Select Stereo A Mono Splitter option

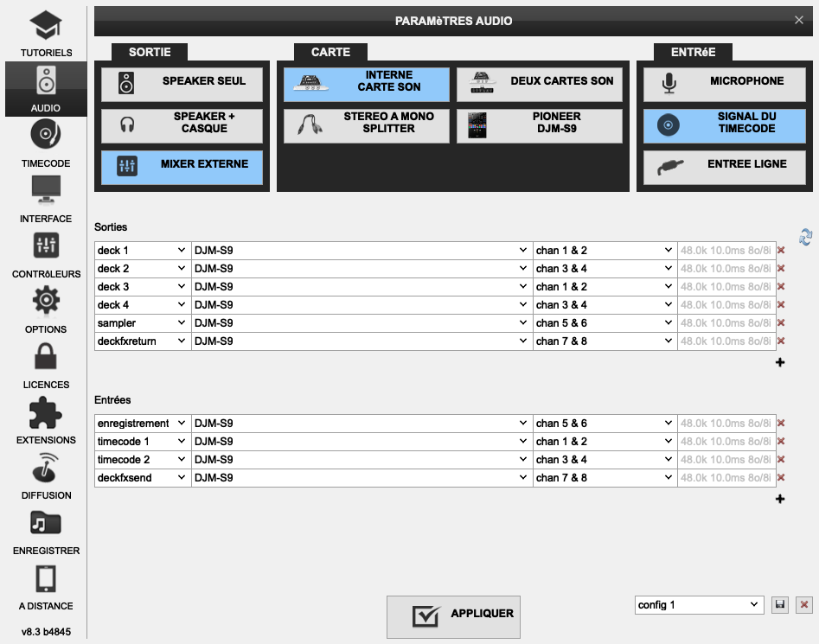click(366, 125)
